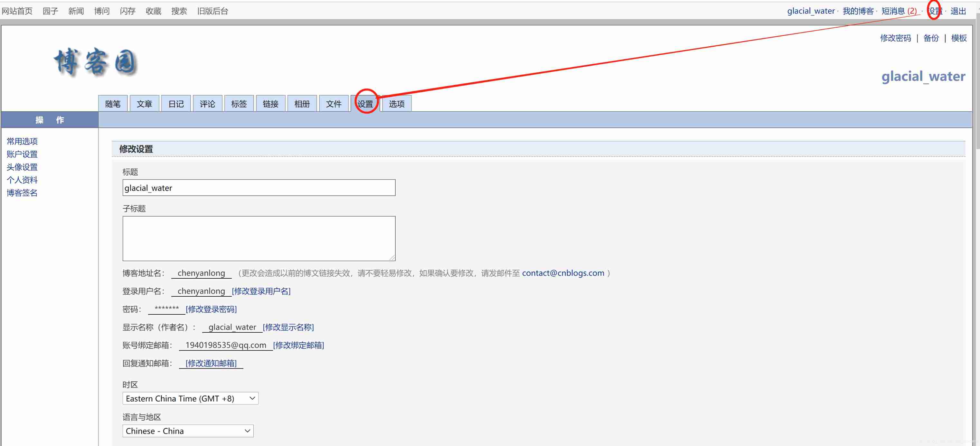Open 模板 at the top right

click(958, 38)
